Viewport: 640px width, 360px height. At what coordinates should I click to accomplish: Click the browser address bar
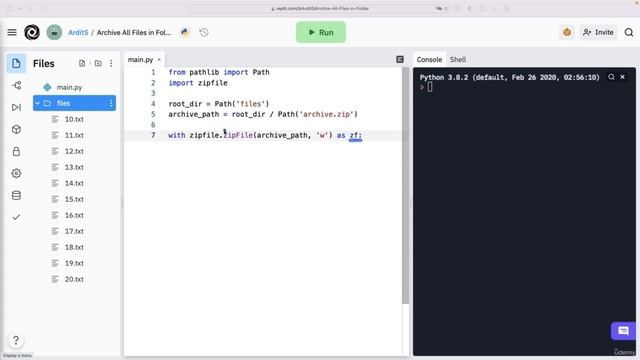[320, 8]
